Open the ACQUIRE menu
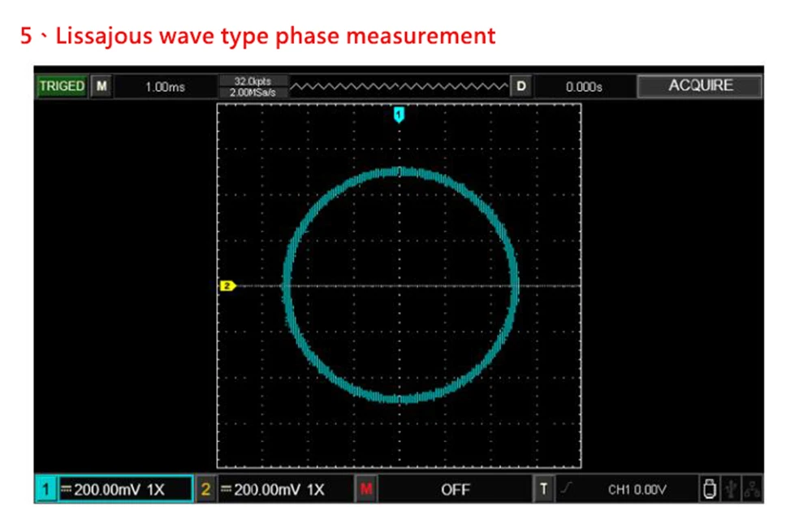 [x=700, y=85]
